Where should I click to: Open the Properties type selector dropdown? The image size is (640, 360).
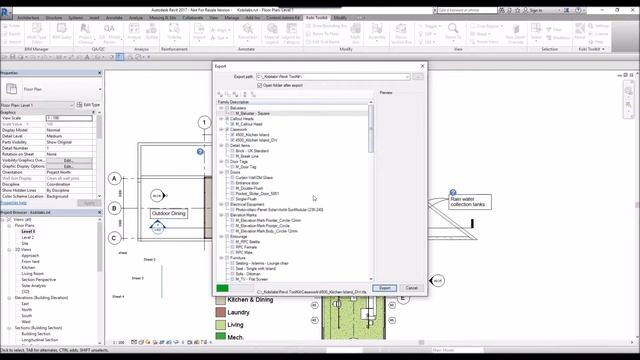pyautogui.click(x=100, y=89)
